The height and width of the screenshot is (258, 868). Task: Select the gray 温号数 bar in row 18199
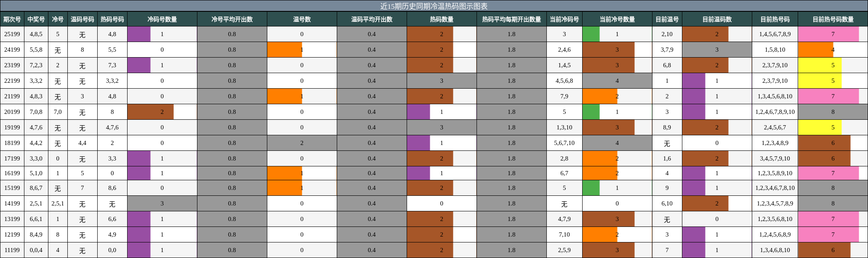302,143
